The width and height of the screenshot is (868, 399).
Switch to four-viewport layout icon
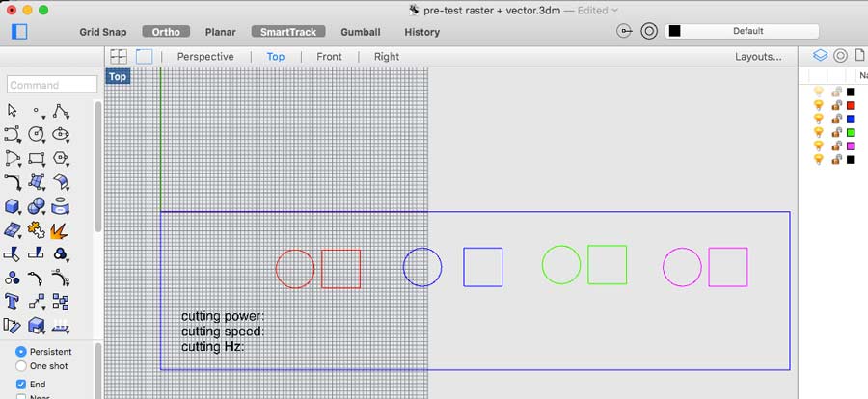[x=119, y=57]
